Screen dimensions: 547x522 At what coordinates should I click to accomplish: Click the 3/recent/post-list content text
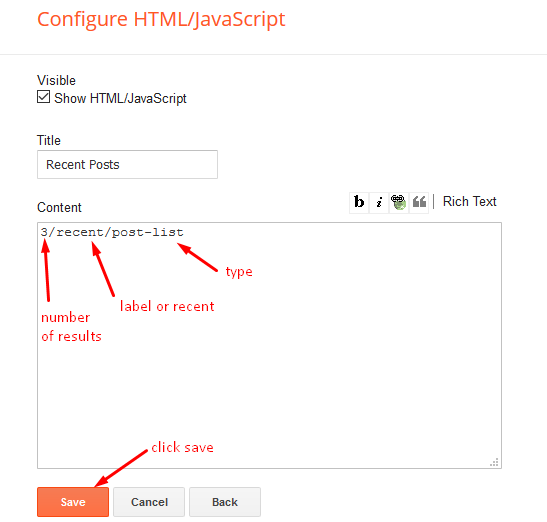coord(112,232)
